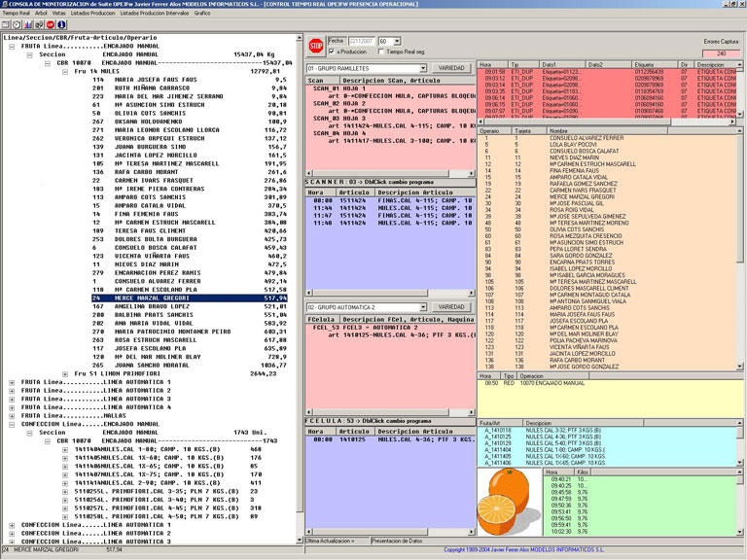
Task: Click the Etiqueta column header
Action: (x=655, y=64)
